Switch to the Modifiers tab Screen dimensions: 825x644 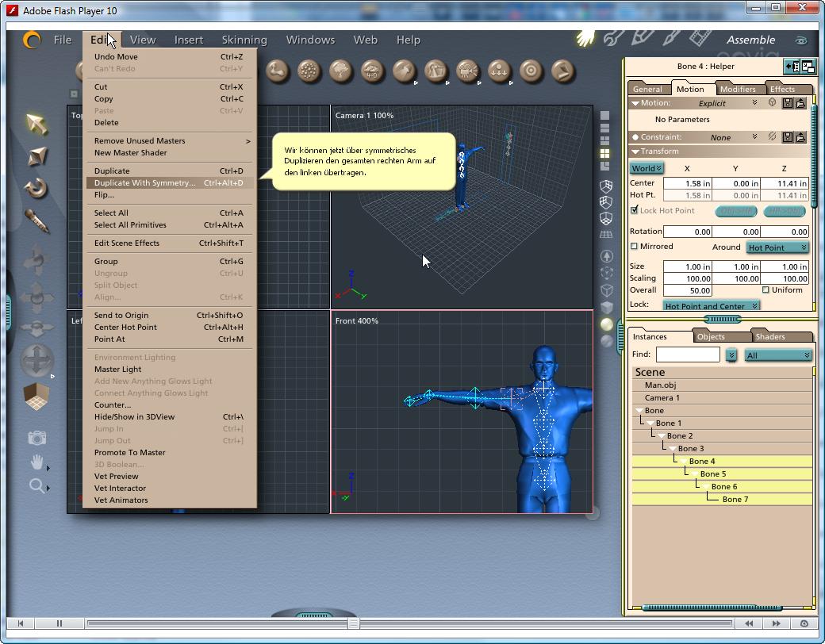tap(737, 89)
